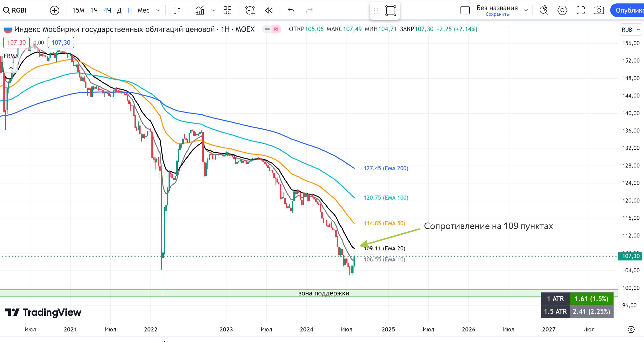Enter fullscreen mode
Image resolution: width=644 pixels, height=342 pixels.
pyautogui.click(x=580, y=10)
